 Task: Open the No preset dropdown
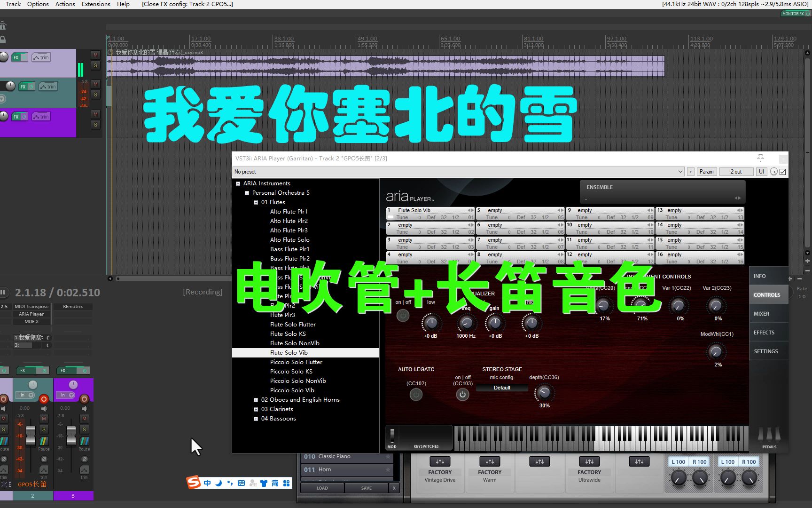pos(459,172)
